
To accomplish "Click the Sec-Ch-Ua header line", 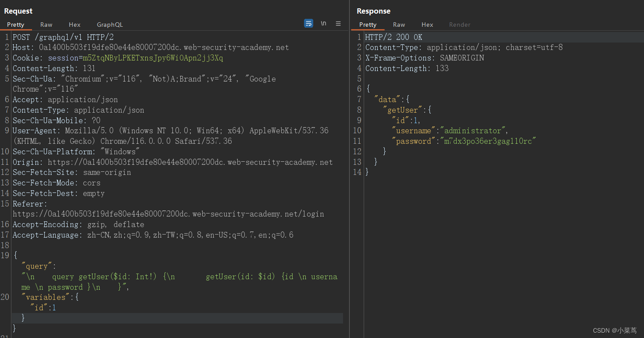I will (x=144, y=84).
